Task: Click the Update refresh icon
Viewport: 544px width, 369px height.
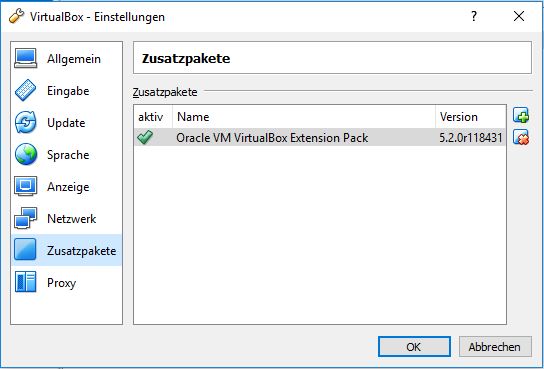Action: [x=25, y=122]
